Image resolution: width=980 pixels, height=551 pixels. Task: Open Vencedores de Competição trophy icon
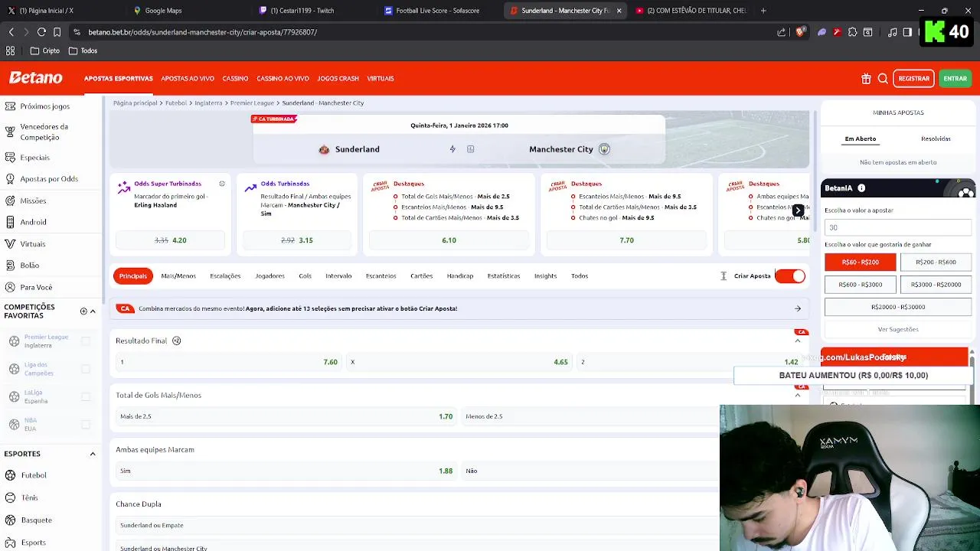(10, 132)
